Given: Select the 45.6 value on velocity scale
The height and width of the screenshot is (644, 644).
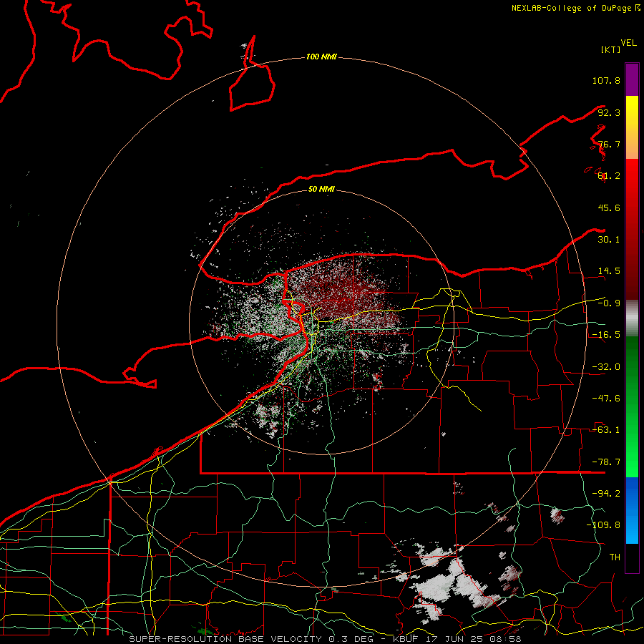Looking at the screenshot, I should pos(609,208).
